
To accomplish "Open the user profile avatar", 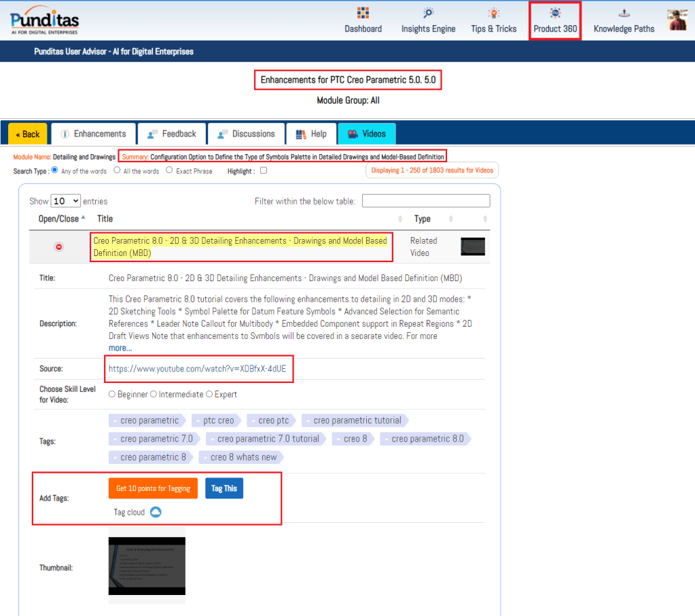I will [x=677, y=20].
